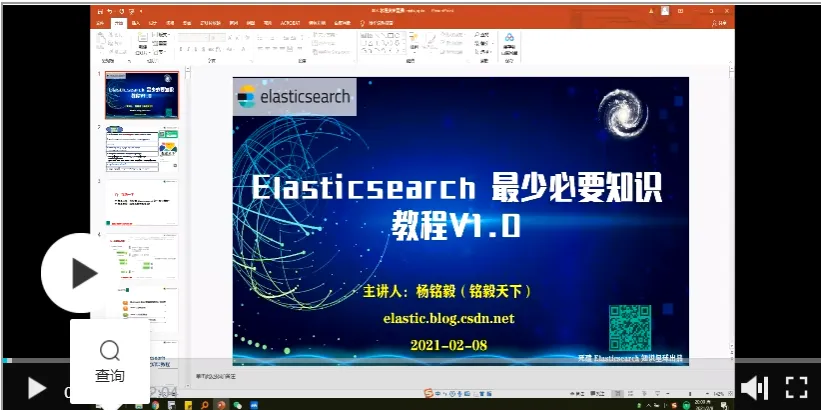Select slide 1 thumbnail, the Elasticsearch title
Viewport: 821px width, 410px height.
(142, 95)
